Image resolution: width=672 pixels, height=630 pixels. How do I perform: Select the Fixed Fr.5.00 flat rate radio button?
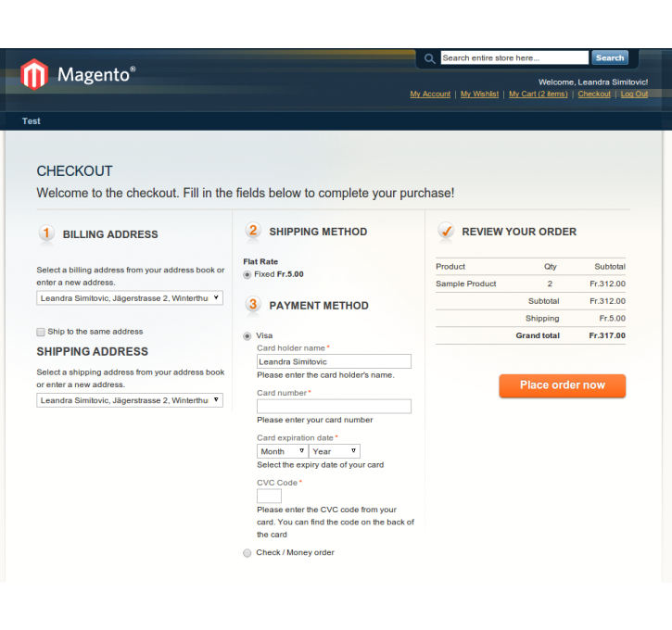(247, 274)
